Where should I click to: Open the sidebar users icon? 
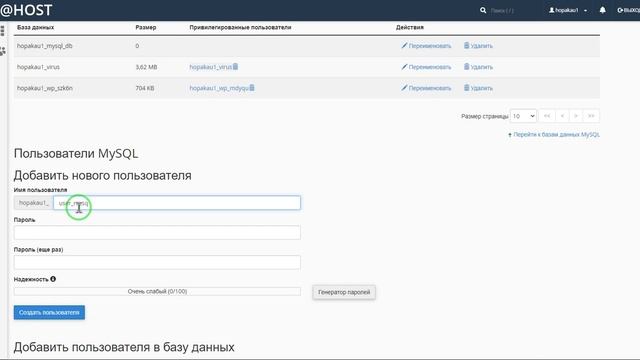pyautogui.click(x=3, y=51)
